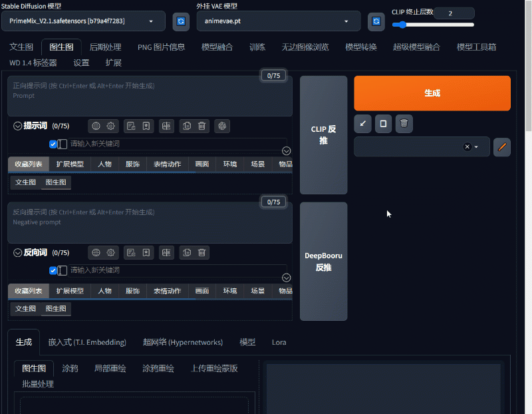Open favorites bookmark icon in 反向词 toolbar
The height and width of the screenshot is (414, 532).
(146, 253)
